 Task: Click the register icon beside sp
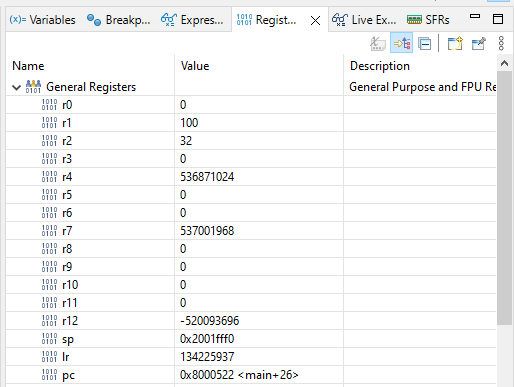tap(49, 339)
